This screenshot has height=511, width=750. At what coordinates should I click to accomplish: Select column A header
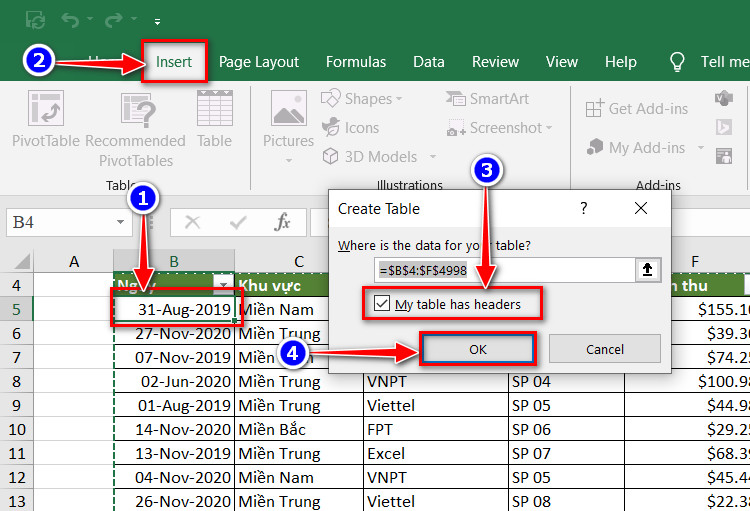74,262
